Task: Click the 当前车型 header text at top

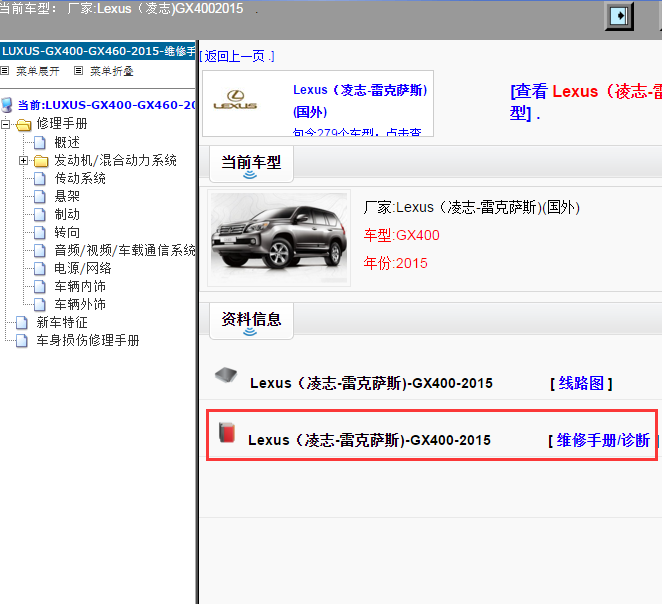Action: click(x=122, y=8)
